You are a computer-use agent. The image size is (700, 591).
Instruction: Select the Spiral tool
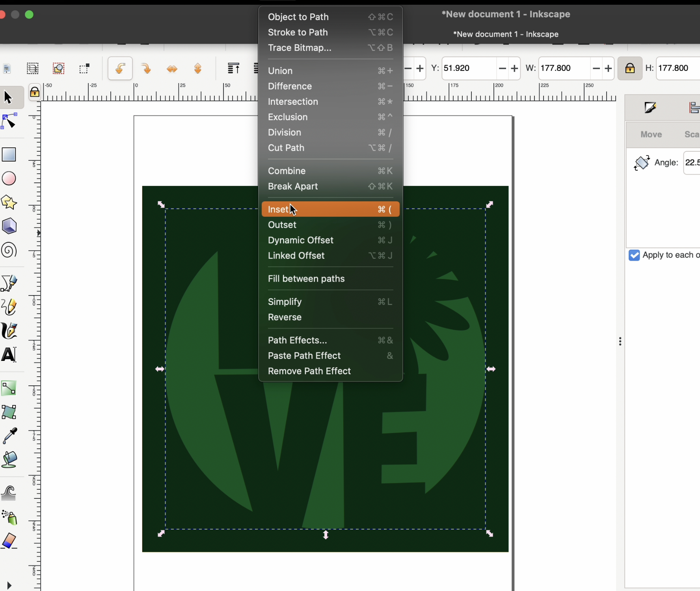(9, 250)
